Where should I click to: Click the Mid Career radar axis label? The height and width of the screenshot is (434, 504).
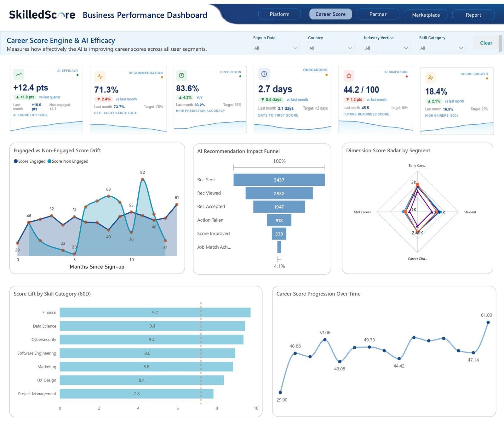coord(362,212)
